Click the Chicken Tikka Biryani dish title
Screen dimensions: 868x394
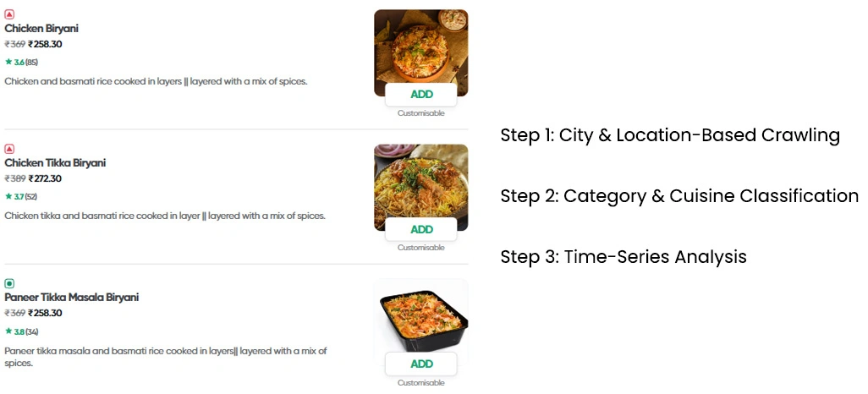coord(55,163)
